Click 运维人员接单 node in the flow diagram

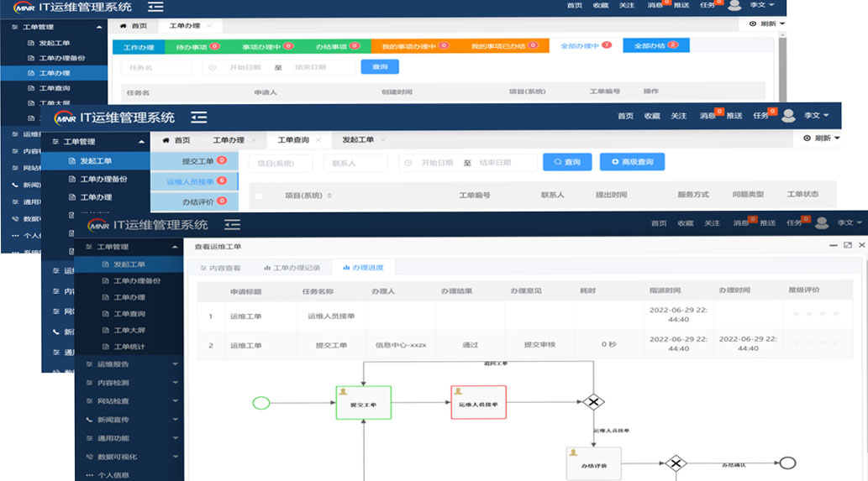(478, 402)
